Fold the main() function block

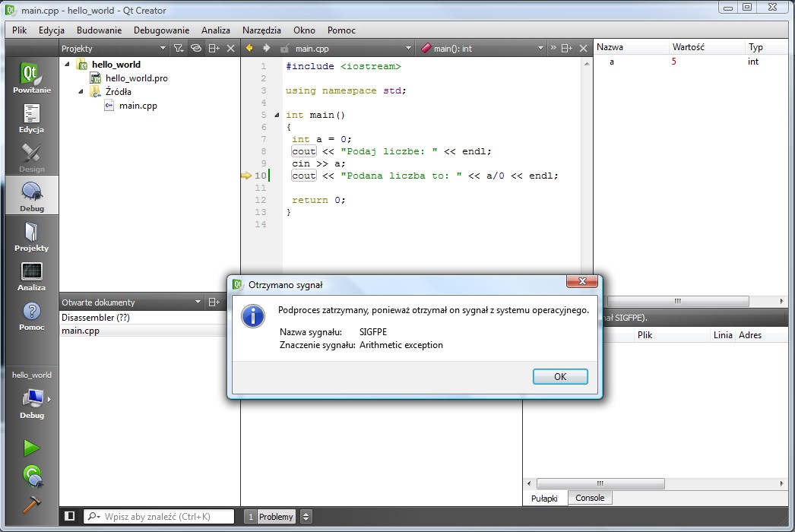277,115
